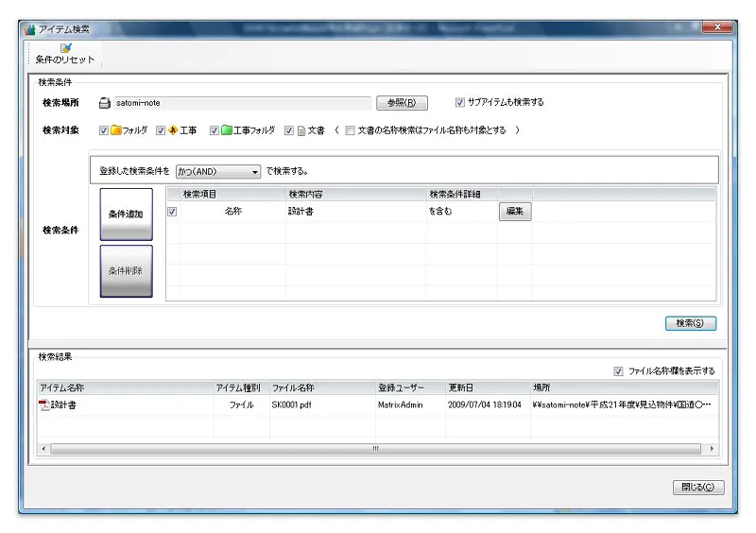This screenshot has width=756, height=533.
Task: Click the green 工事フォルダ icon
Action: tap(228, 130)
